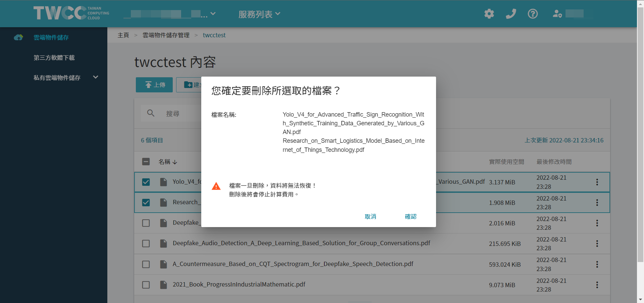The width and height of the screenshot is (644, 303).
Task: Open 雲端物件儲存管理 from the breadcrumb
Action: pyautogui.click(x=166, y=35)
